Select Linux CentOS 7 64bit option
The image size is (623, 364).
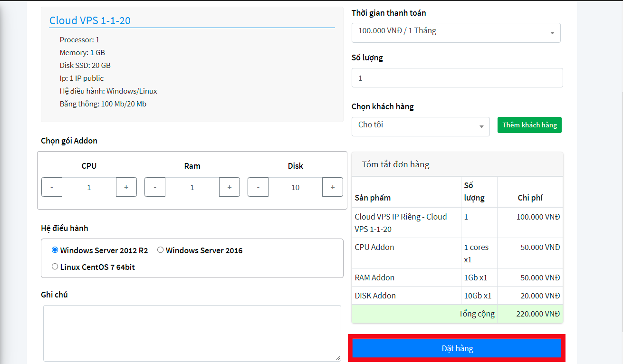(55, 267)
